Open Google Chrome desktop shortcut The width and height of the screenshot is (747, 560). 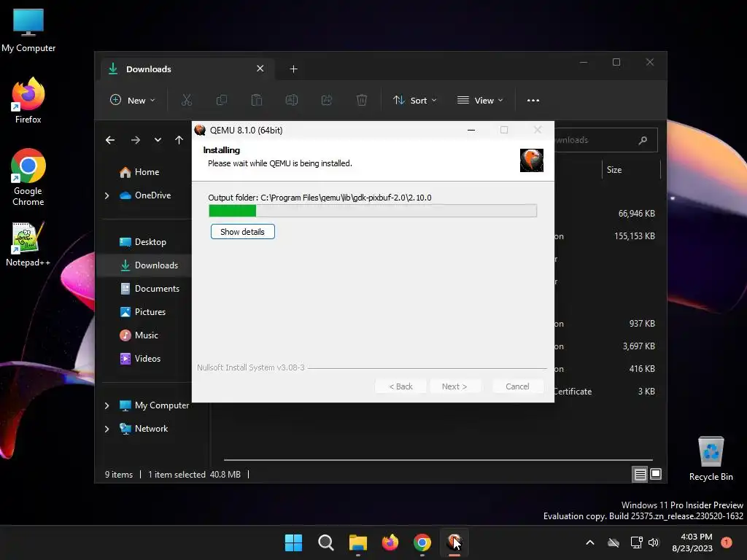pyautogui.click(x=28, y=177)
